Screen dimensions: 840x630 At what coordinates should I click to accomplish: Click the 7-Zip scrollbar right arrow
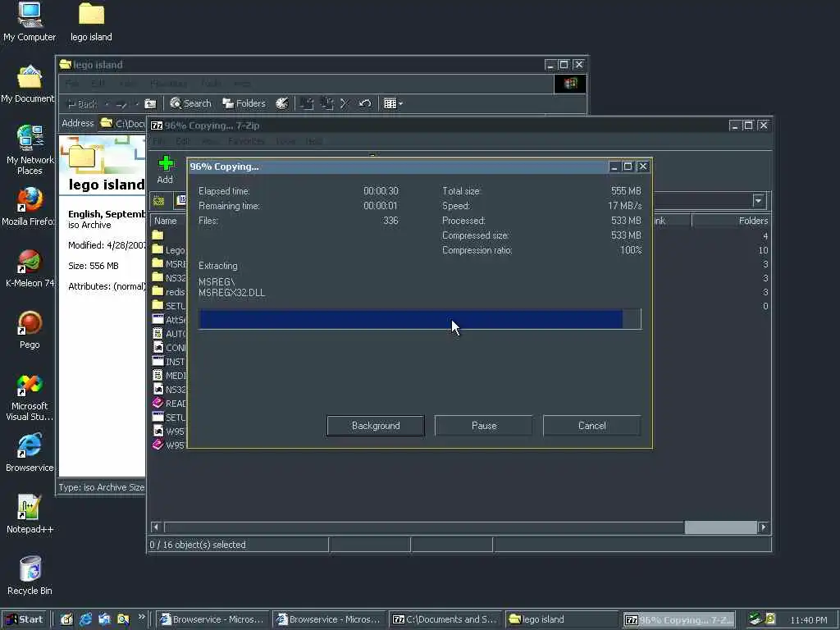tap(764, 527)
